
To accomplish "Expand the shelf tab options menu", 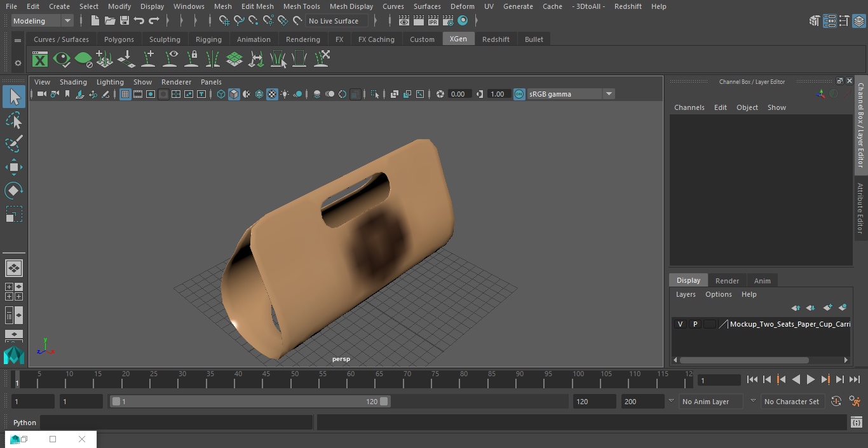I will 18,39.
